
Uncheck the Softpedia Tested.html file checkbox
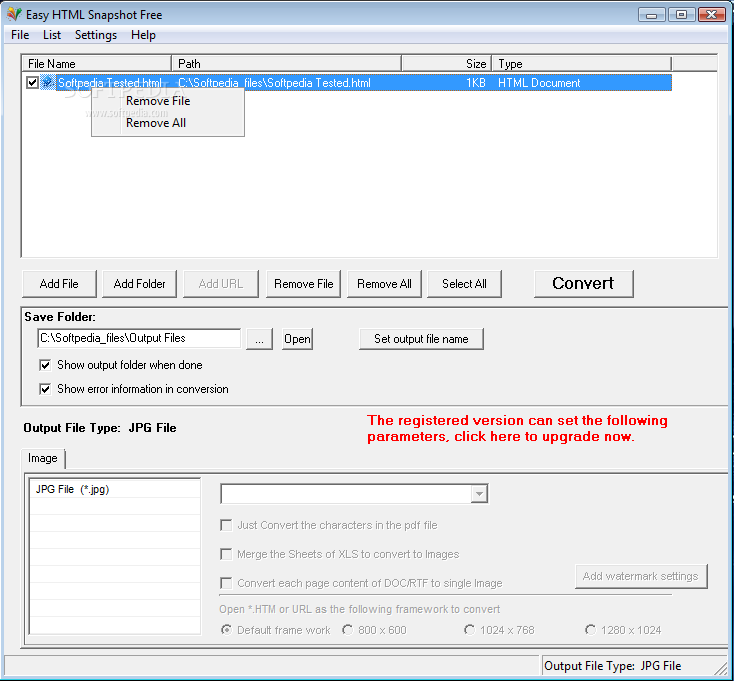(x=32, y=83)
